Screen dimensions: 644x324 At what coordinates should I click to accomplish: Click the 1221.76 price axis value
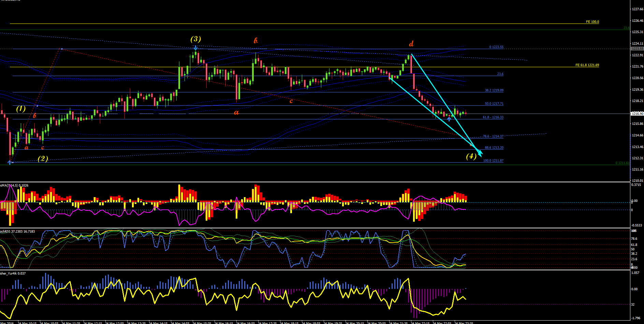click(x=638, y=67)
